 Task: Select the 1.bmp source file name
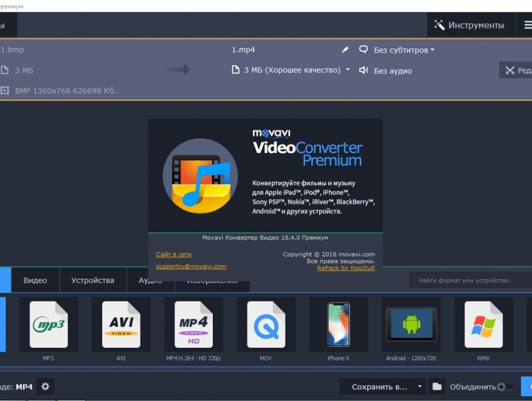[12, 50]
